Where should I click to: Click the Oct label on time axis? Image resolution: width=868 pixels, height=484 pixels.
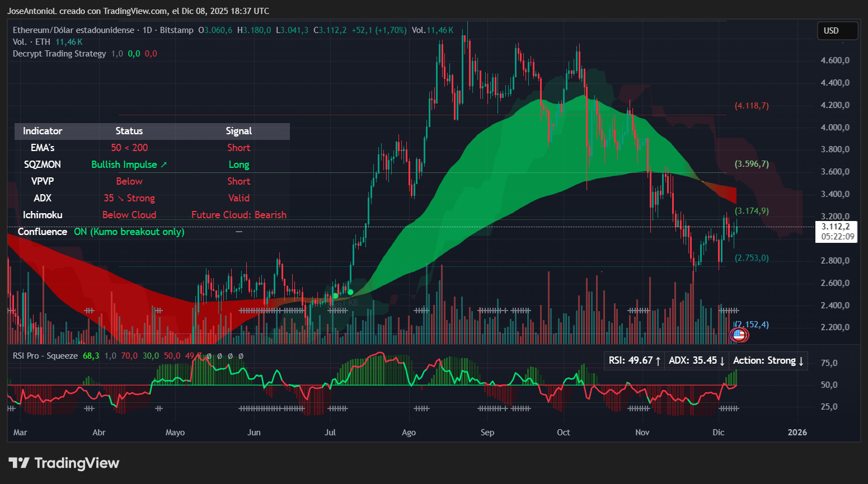(563, 433)
